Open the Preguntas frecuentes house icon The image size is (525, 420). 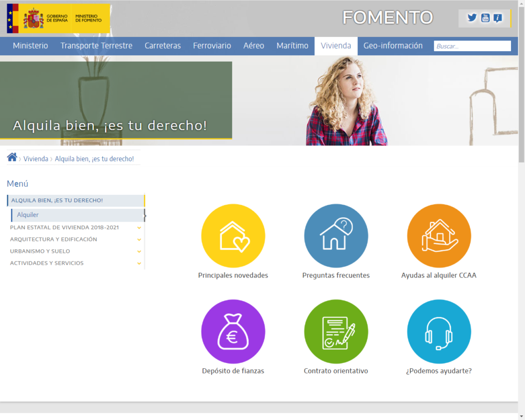[336, 235]
